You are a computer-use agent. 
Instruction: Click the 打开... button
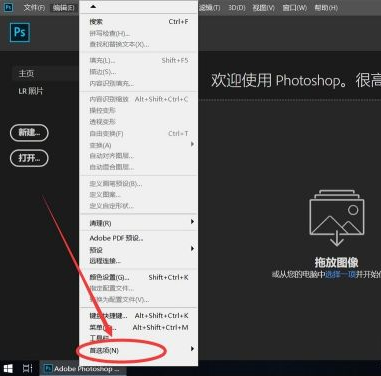(29, 158)
